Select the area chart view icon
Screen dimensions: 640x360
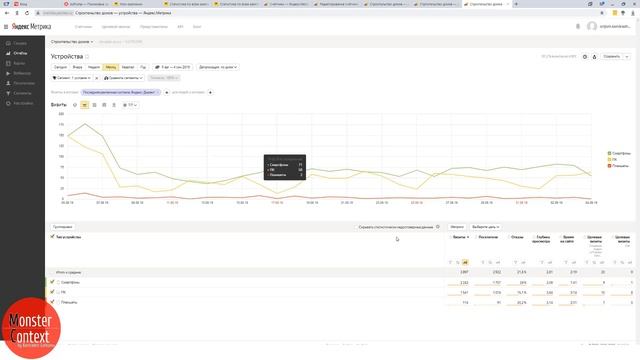coord(94,105)
